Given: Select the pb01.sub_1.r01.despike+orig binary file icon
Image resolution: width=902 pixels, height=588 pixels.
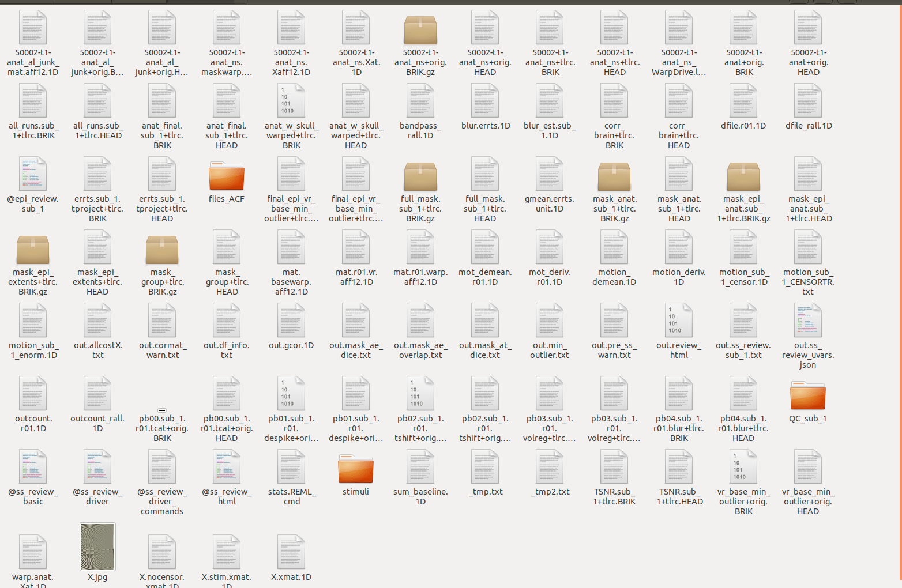Looking at the screenshot, I should [x=291, y=393].
